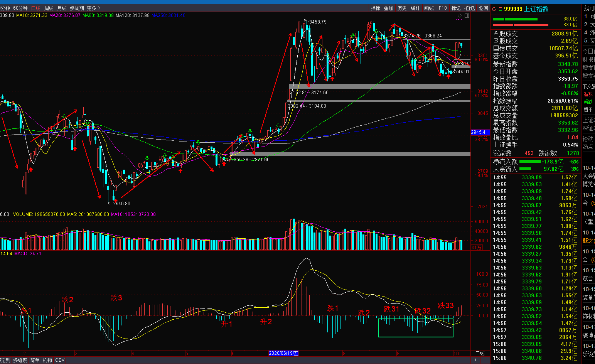Click the MA120: 3137.98 label
The height and width of the screenshot is (364, 595).
point(133,15)
